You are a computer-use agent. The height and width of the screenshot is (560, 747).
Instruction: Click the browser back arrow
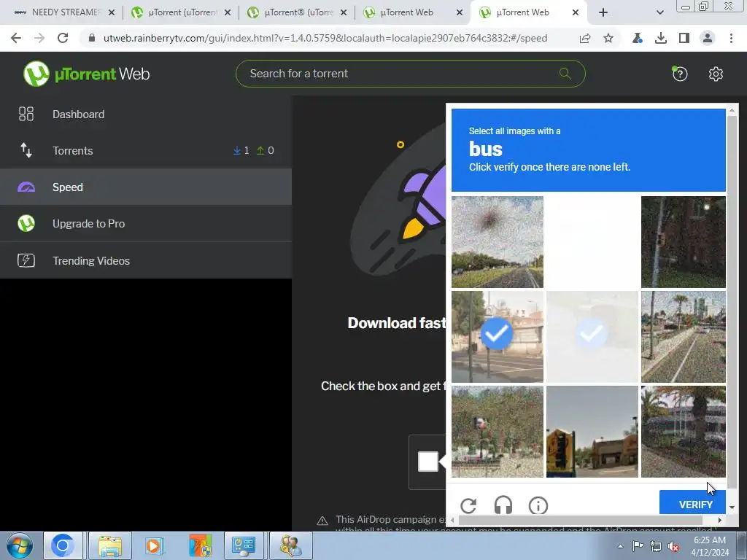click(16, 38)
